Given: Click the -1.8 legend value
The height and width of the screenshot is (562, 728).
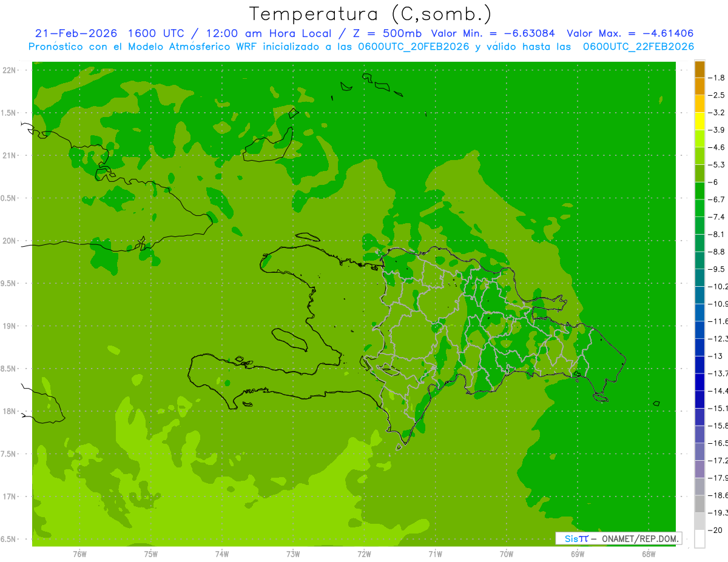Looking at the screenshot, I should pos(716,78).
